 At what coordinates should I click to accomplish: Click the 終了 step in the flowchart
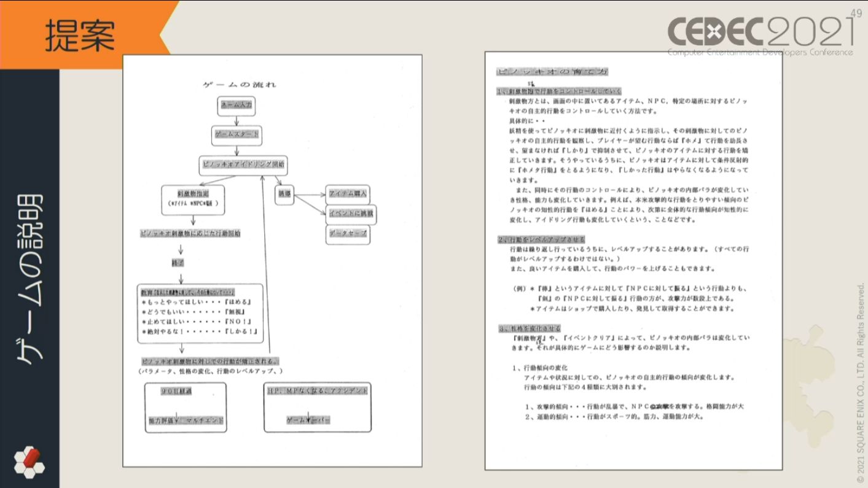point(178,263)
